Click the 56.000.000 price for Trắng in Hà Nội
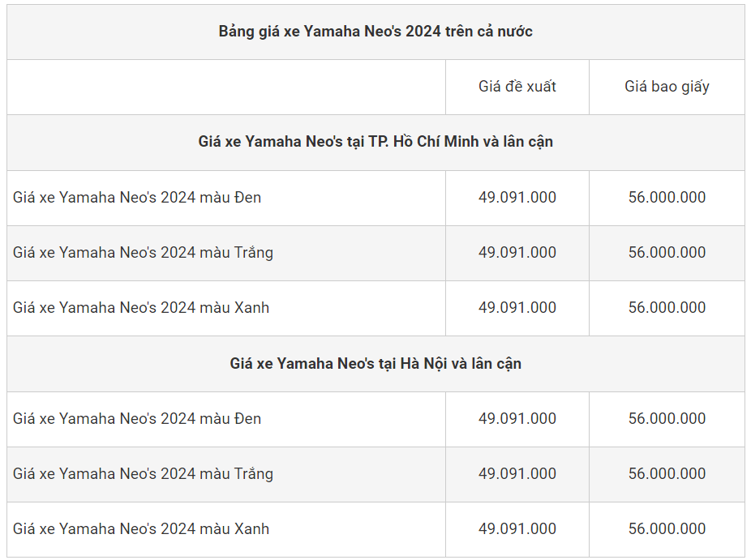This screenshot has height=560, width=751. 667,474
